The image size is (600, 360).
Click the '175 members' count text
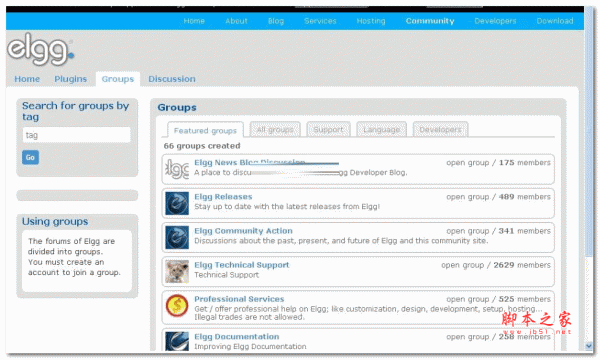click(525, 163)
